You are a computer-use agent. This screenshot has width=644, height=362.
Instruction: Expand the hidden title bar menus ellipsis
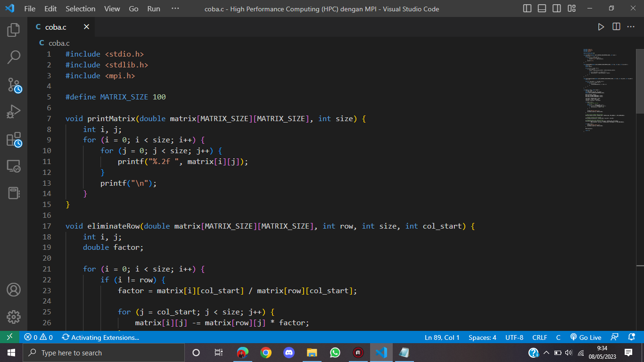(x=175, y=8)
